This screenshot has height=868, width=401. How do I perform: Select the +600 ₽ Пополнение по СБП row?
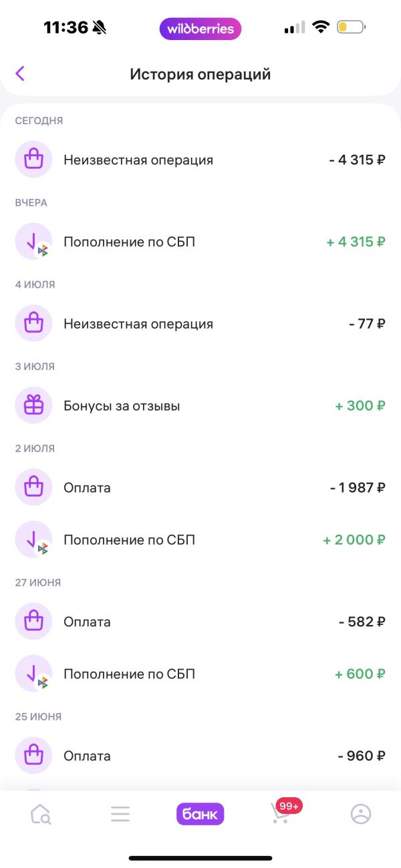pos(200,674)
